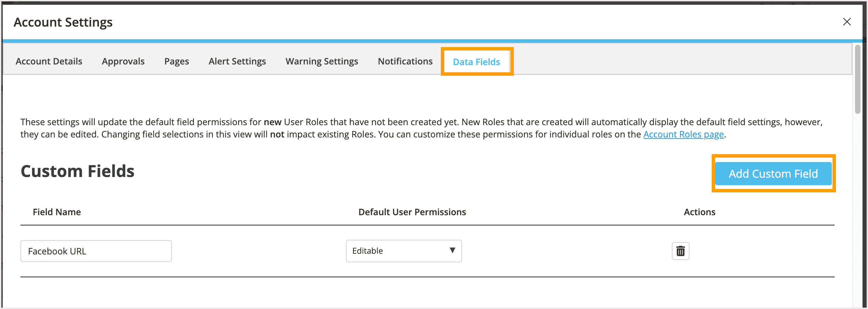Switch to Warning Settings

click(x=321, y=61)
